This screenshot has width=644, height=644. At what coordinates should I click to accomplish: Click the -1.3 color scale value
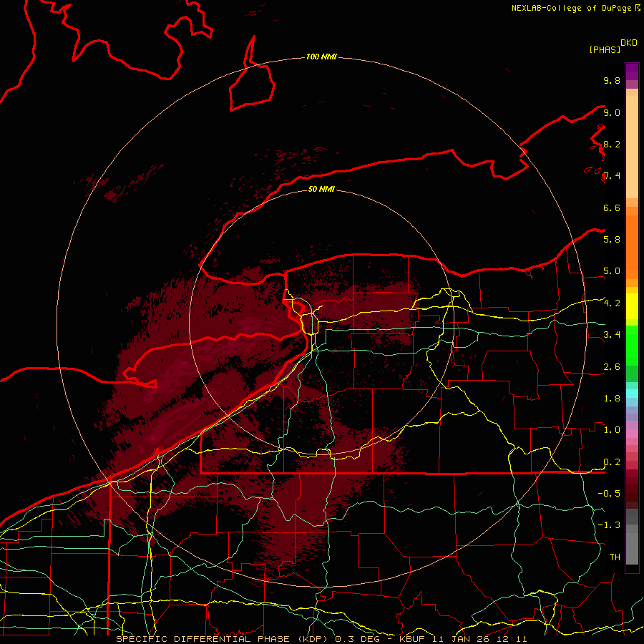click(609, 525)
